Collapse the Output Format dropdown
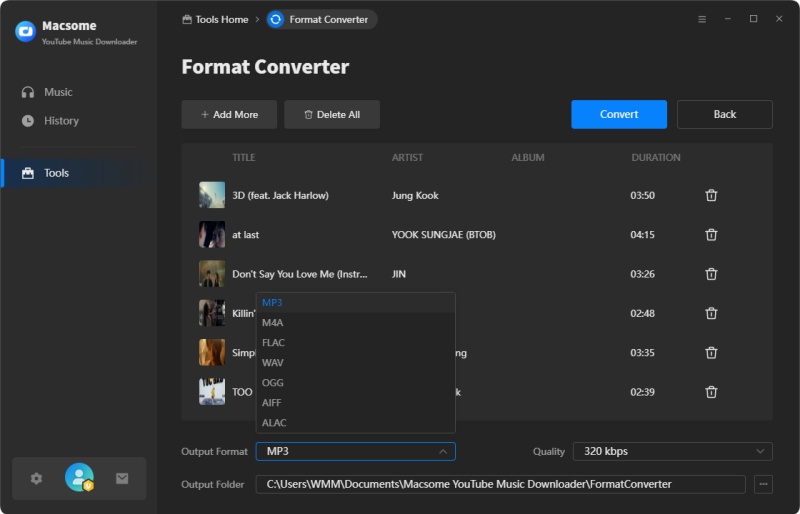800x514 pixels. point(356,451)
